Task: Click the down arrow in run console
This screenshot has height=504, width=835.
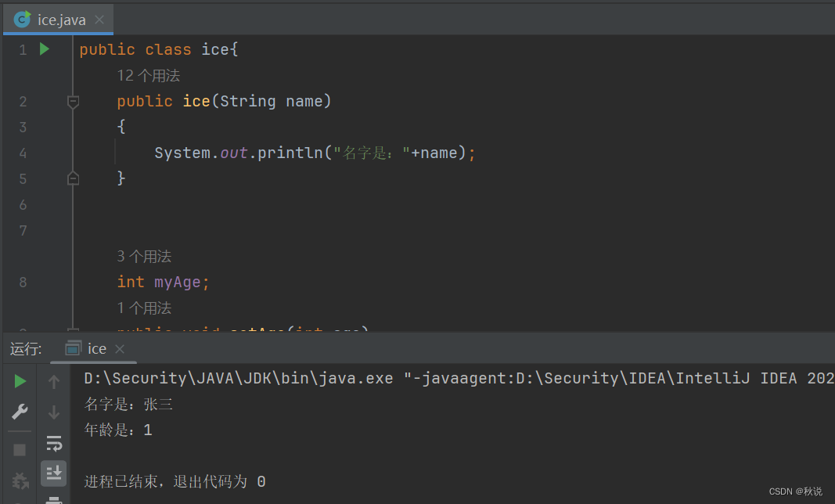Action: point(54,412)
